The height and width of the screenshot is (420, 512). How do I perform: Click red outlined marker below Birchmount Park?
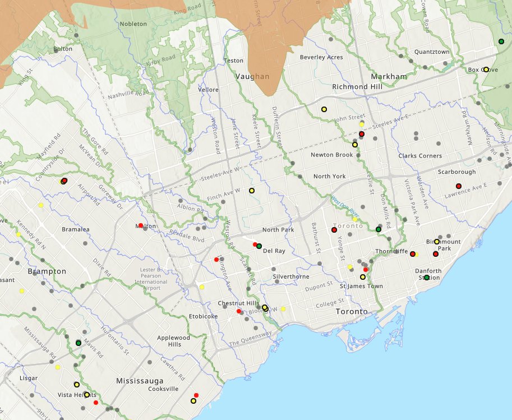click(x=436, y=254)
